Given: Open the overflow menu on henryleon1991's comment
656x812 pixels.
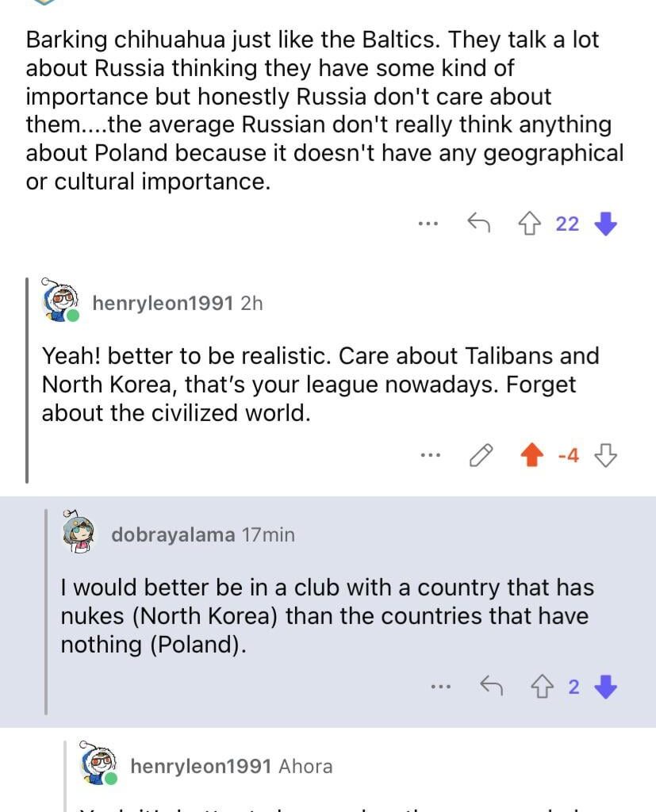Looking at the screenshot, I should coord(430,455).
